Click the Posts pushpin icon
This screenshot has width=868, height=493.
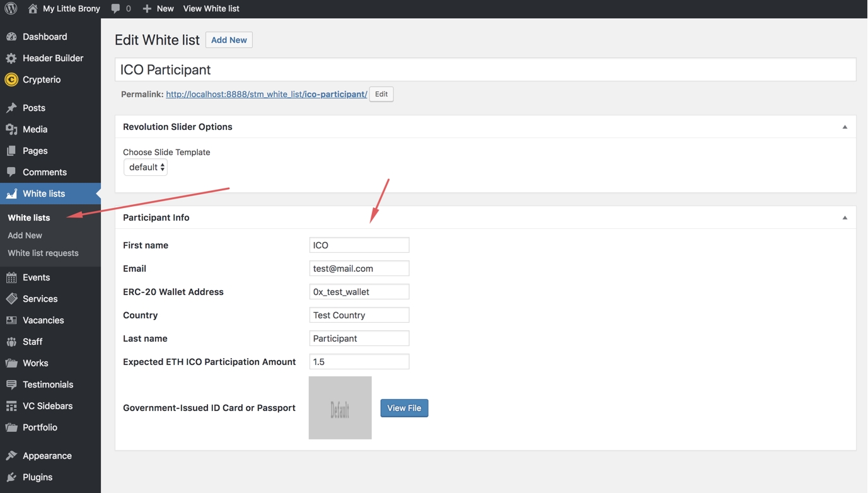point(11,108)
